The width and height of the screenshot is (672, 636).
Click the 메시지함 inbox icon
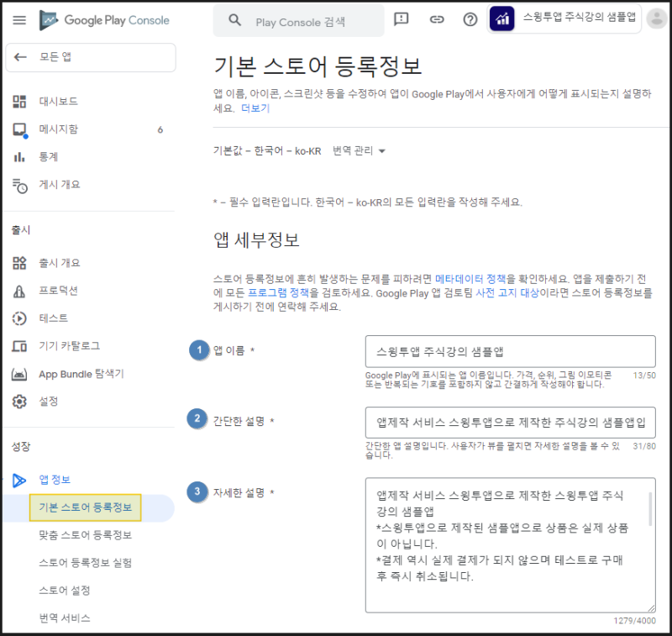pyautogui.click(x=19, y=130)
